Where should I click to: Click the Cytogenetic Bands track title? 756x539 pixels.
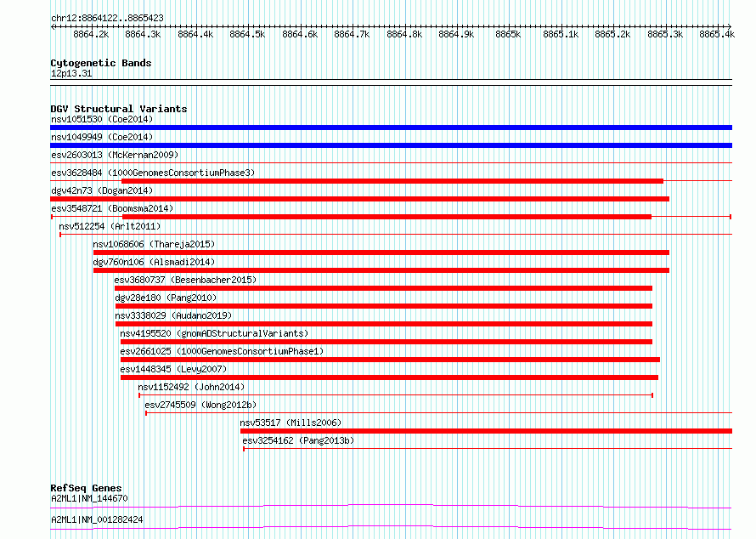tap(101, 63)
